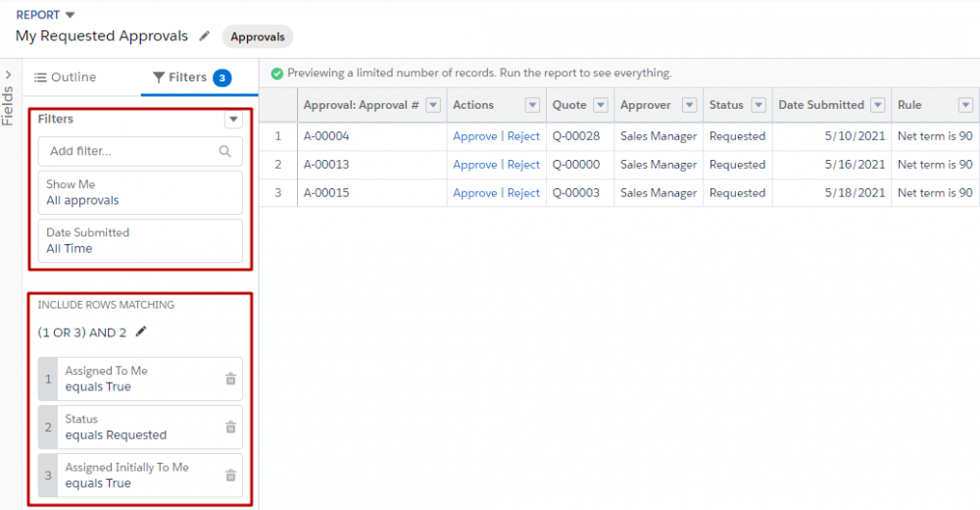Click quote Q-00003 cell
The width and height of the screenshot is (980, 510).
580,193
